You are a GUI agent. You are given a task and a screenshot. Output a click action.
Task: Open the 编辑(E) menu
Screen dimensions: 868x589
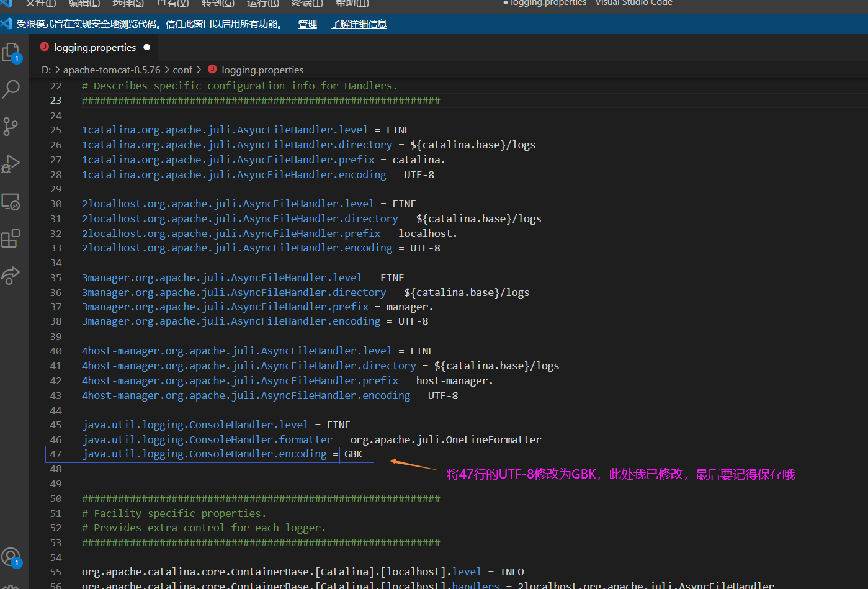pyautogui.click(x=84, y=3)
